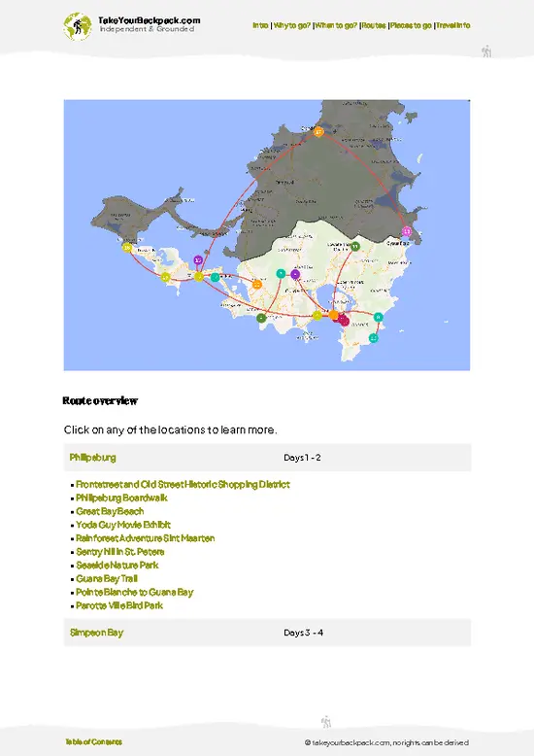534x756 pixels.
Task: Open Rainforest Adventure Sint Maarten link
Action: (145, 538)
